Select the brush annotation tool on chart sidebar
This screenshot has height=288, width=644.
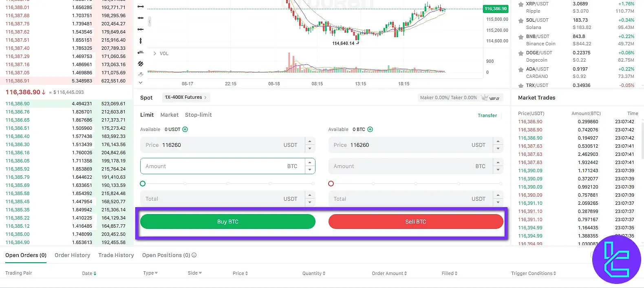click(x=140, y=64)
